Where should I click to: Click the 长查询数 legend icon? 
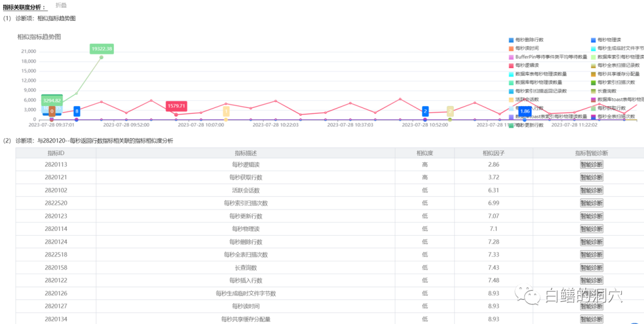(x=593, y=91)
